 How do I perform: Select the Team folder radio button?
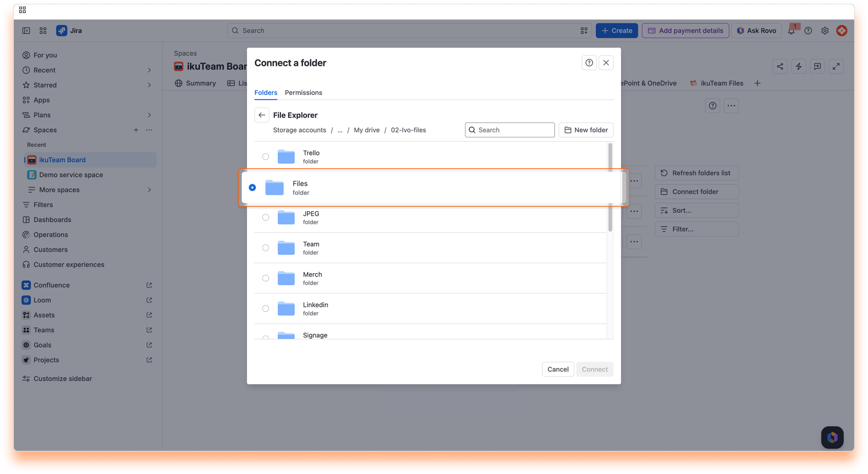click(266, 248)
